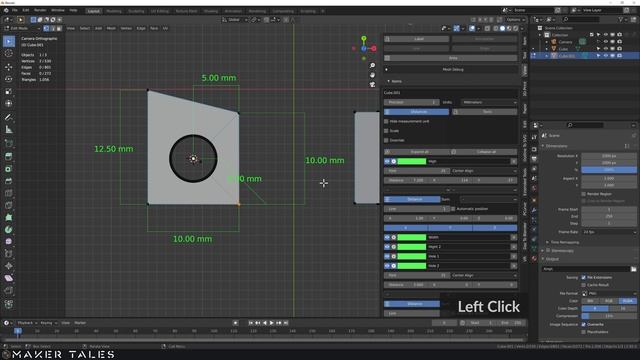Collapse the Items section expander
The image size is (640, 360).
tap(389, 81)
